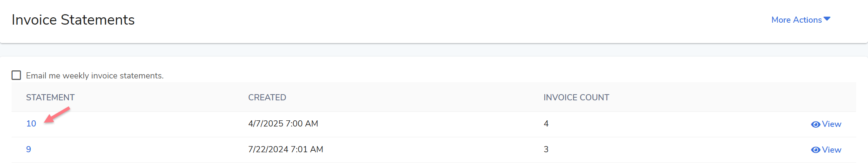Open statement number 10
The height and width of the screenshot is (163, 868).
pyautogui.click(x=31, y=124)
